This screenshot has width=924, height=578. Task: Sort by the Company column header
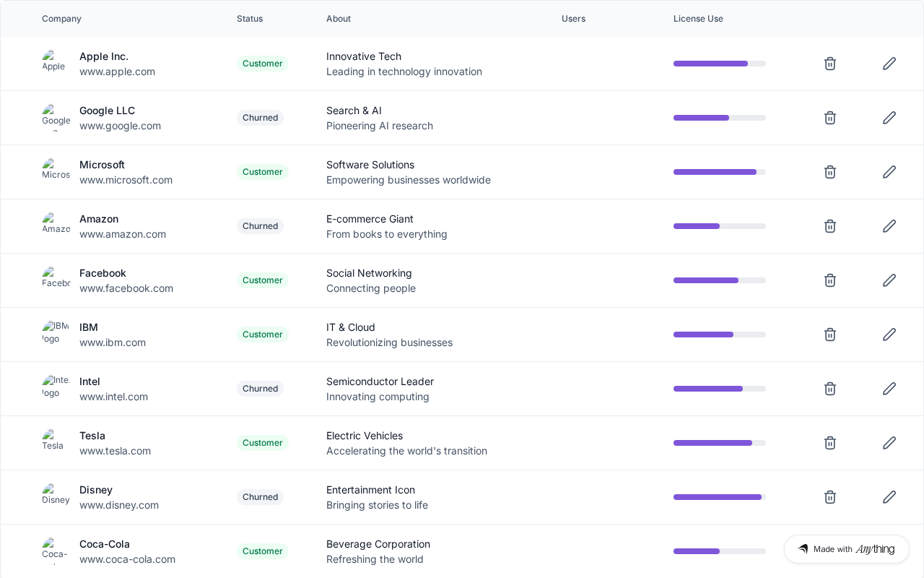pyautogui.click(x=61, y=19)
